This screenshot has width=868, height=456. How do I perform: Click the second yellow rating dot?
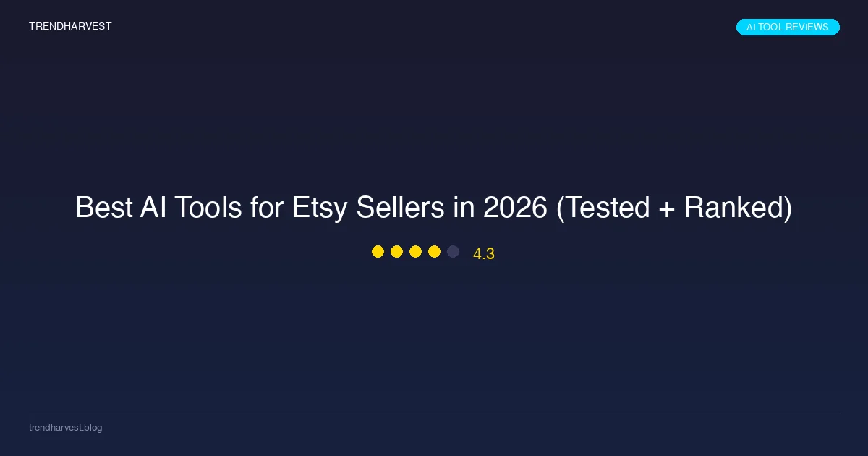[x=396, y=252]
